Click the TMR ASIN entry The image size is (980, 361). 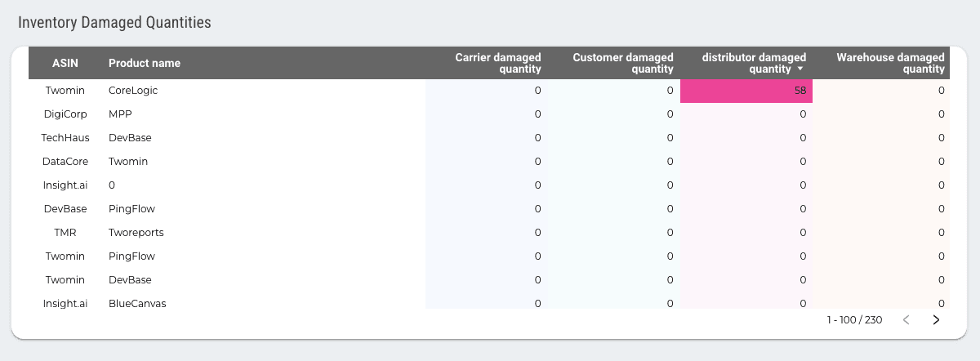click(x=65, y=233)
